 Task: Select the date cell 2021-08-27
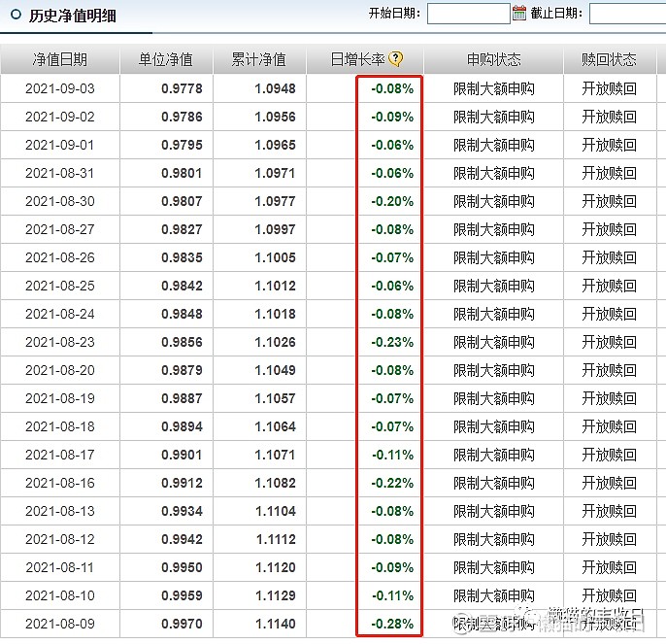[x=60, y=229]
